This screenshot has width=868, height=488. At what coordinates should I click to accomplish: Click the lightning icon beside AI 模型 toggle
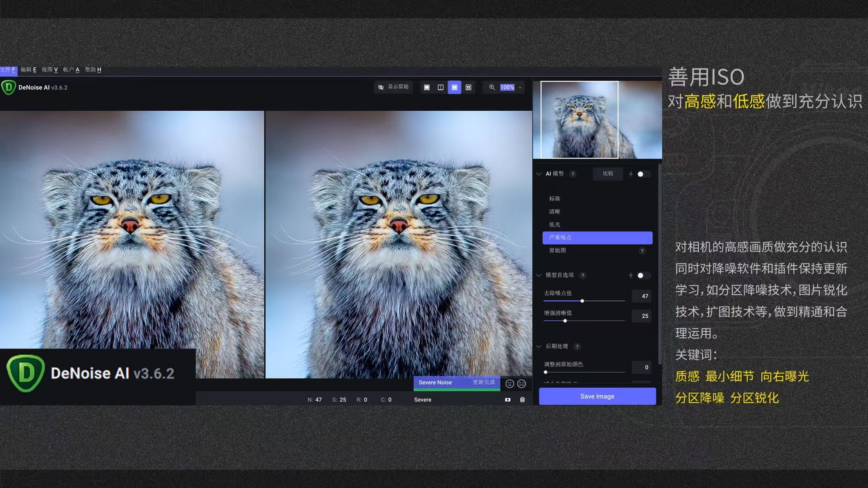pyautogui.click(x=631, y=174)
